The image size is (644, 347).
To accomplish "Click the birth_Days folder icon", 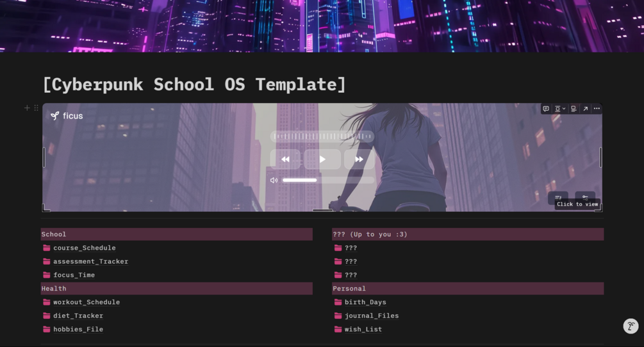I will click(338, 302).
